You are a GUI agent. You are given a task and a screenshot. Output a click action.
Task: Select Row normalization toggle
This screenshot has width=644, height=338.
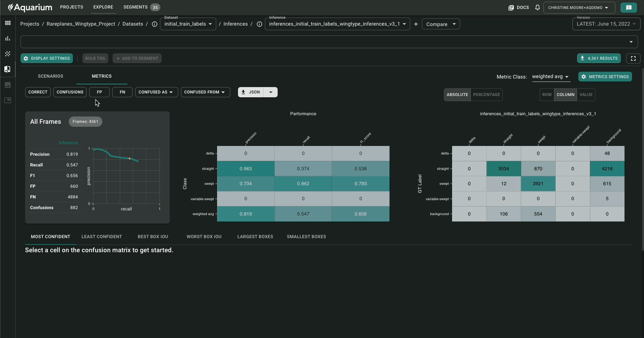point(547,95)
